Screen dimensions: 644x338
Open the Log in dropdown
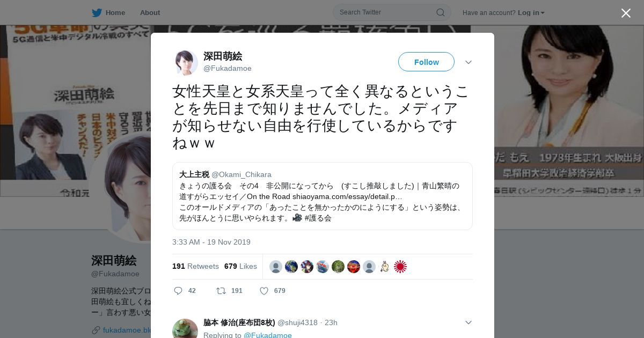531,12
